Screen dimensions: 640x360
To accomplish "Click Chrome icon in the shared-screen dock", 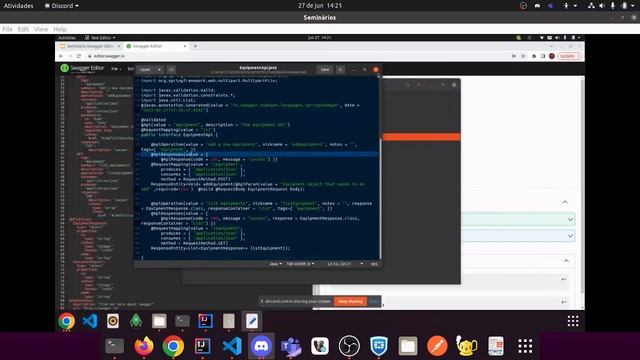I will [x=67, y=321].
